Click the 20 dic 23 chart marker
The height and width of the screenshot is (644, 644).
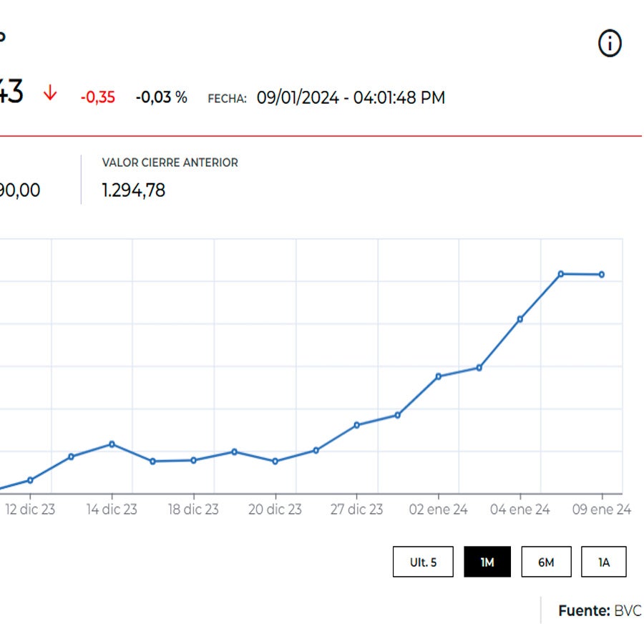[x=275, y=462]
